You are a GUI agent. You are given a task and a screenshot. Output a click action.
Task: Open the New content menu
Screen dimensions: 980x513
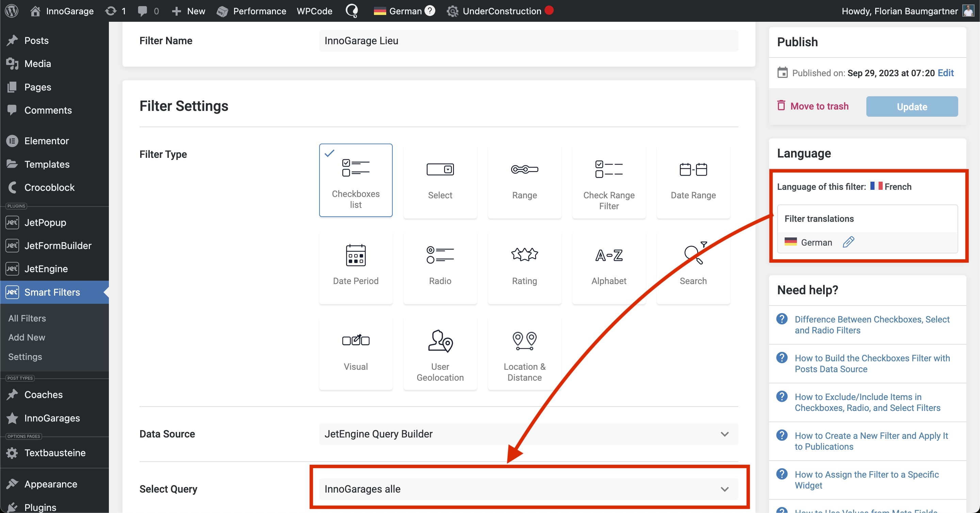click(188, 11)
